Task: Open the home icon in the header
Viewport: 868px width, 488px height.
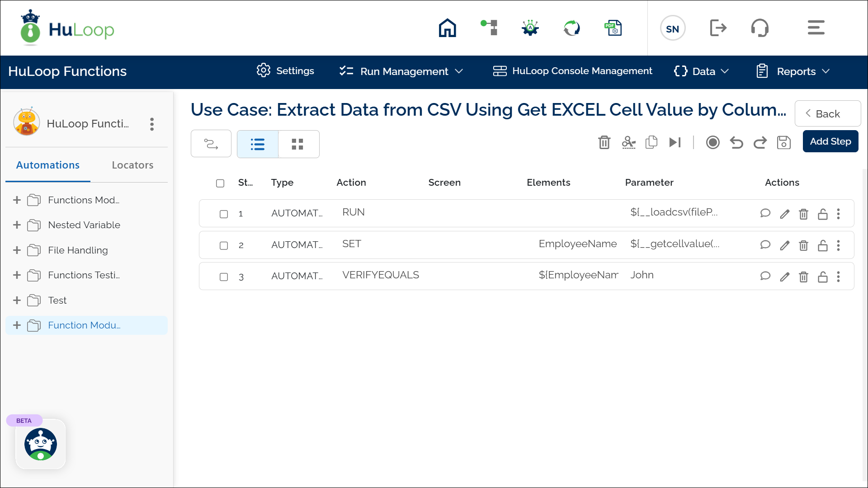Action: [447, 28]
